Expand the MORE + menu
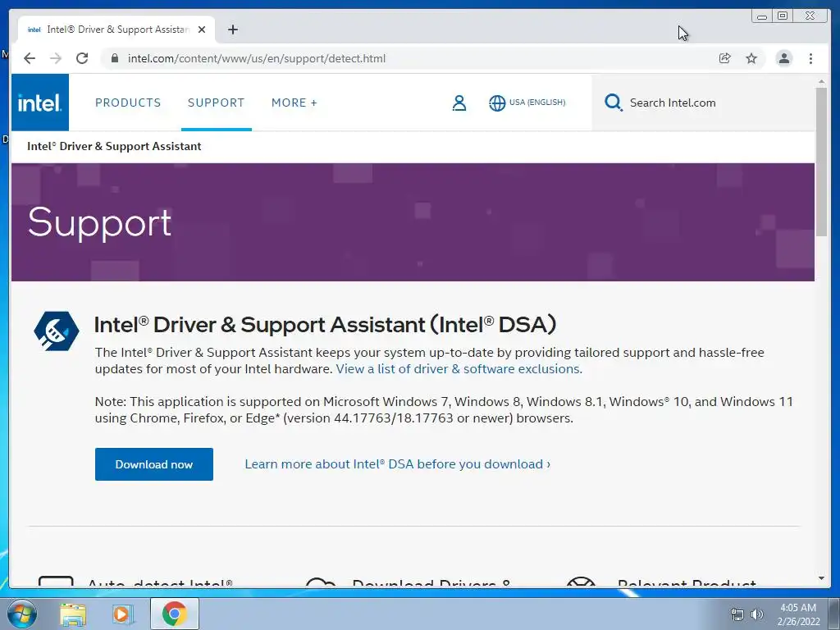 click(294, 103)
